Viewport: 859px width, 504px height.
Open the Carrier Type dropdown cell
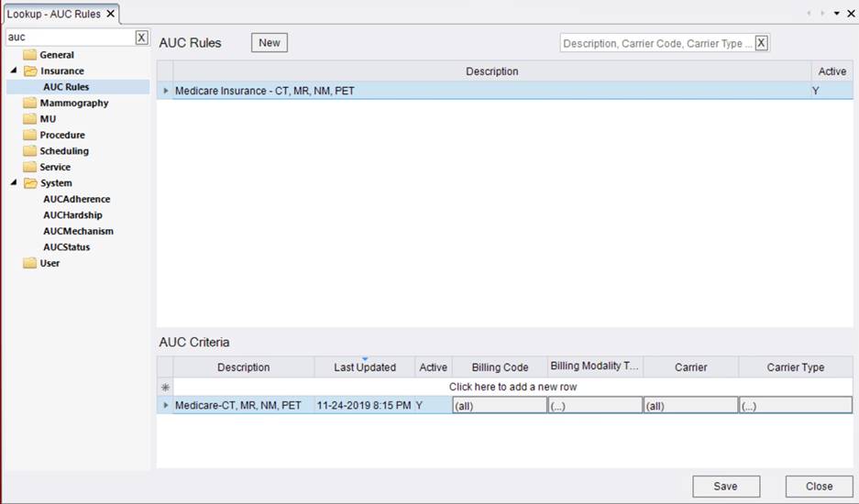(x=795, y=406)
